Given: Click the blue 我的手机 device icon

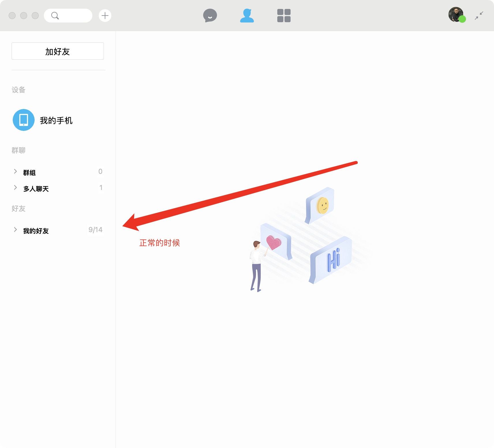Looking at the screenshot, I should [x=24, y=120].
